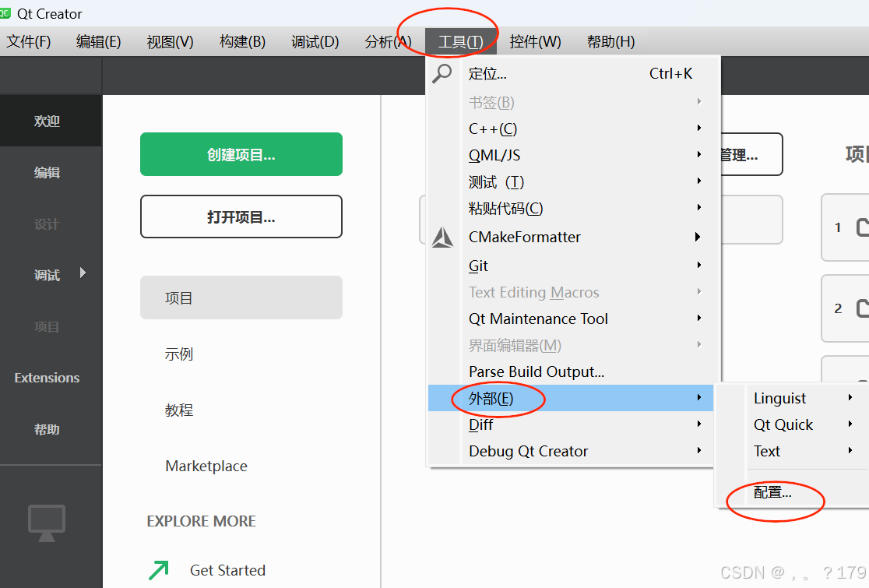Select the 教程 tab
Image resolution: width=869 pixels, height=588 pixels.
point(179,410)
